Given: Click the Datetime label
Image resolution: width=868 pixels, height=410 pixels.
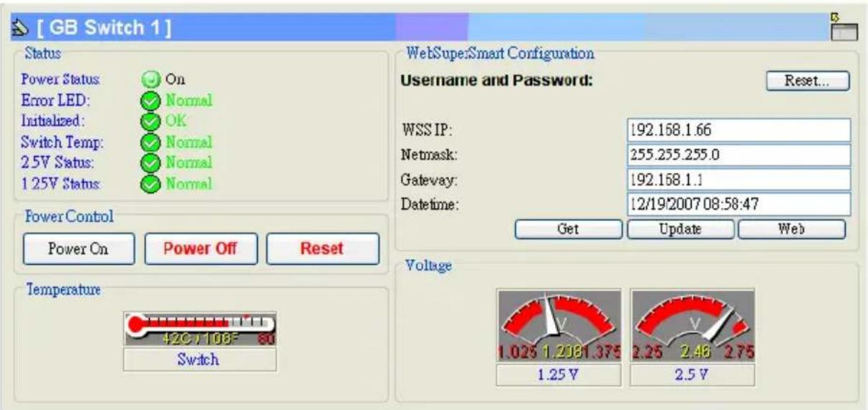Looking at the screenshot, I should [x=431, y=205].
